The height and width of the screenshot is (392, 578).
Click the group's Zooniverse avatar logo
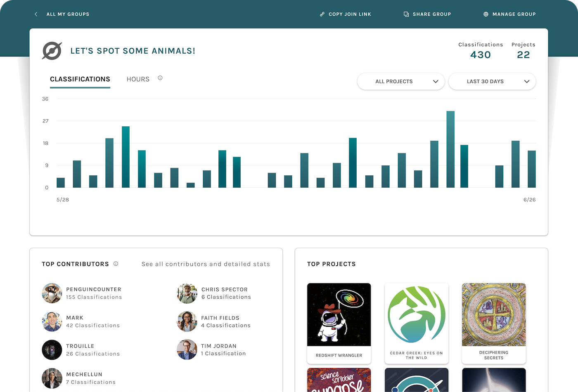(x=52, y=50)
